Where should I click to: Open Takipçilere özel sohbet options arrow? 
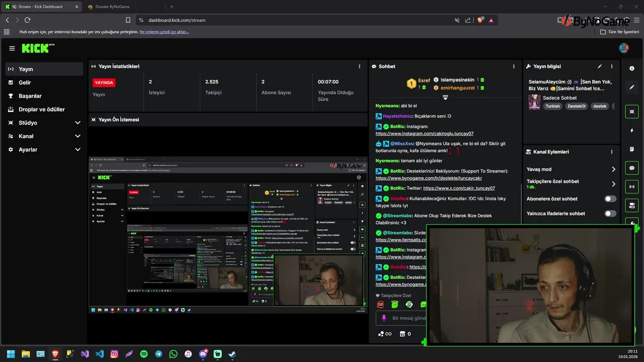pyautogui.click(x=613, y=184)
